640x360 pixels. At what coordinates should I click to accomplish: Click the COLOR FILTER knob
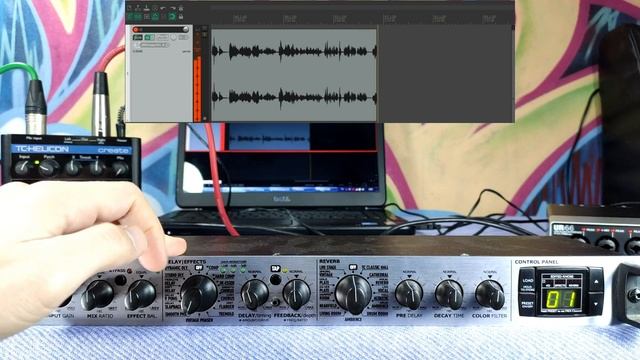coord(489,294)
